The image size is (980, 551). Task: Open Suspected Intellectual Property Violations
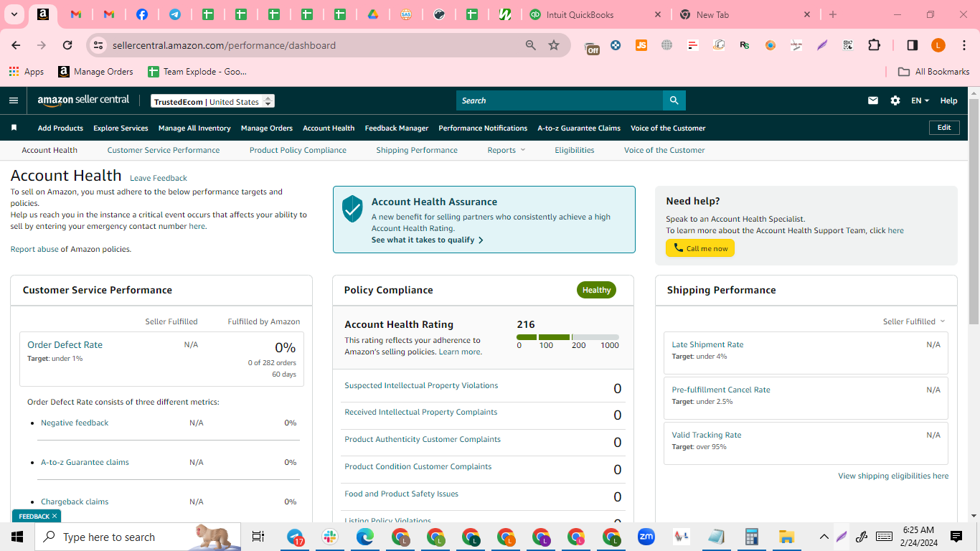[421, 385]
